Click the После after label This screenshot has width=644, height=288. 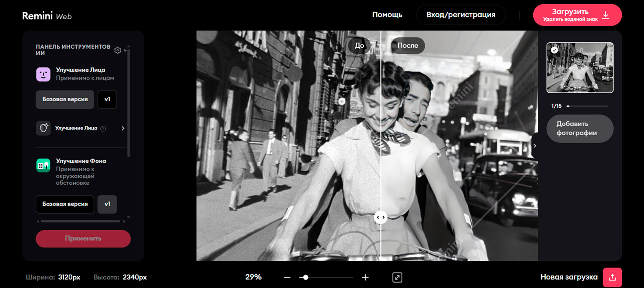(x=408, y=46)
